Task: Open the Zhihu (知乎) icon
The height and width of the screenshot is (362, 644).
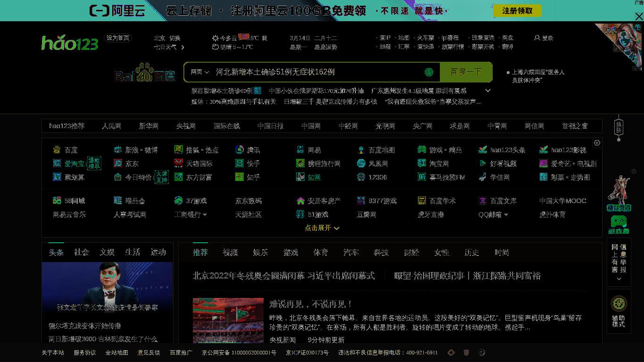Action: pos(239,177)
